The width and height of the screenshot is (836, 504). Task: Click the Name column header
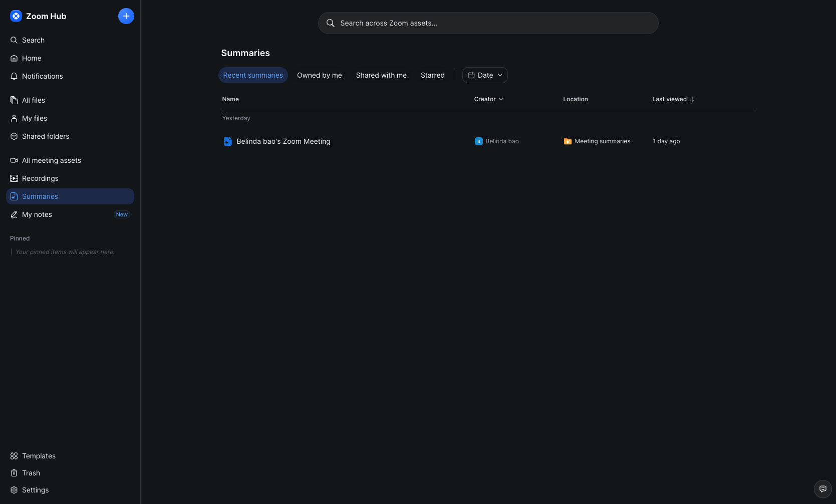pyautogui.click(x=230, y=99)
